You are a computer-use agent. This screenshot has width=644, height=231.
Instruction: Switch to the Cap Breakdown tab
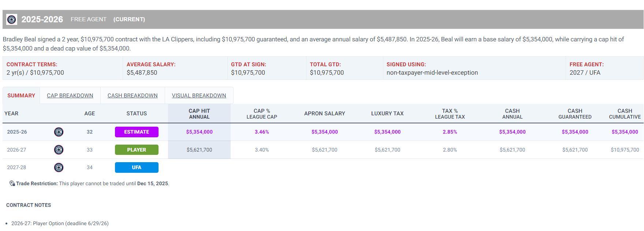[70, 96]
